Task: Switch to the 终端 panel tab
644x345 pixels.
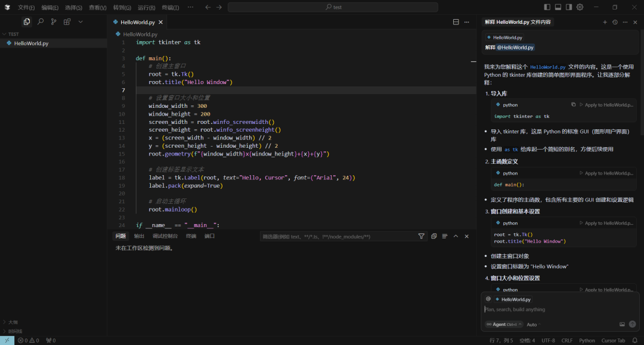Action: pyautogui.click(x=191, y=236)
